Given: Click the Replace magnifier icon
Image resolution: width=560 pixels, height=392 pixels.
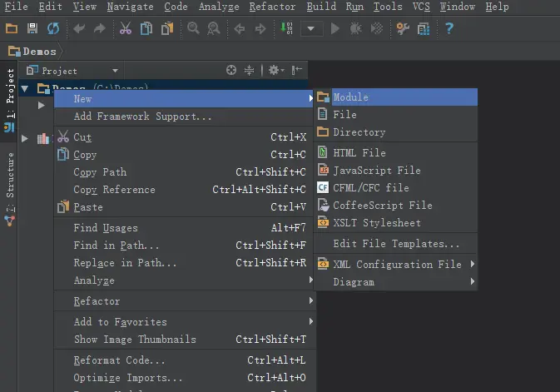Looking at the screenshot, I should tap(214, 28).
